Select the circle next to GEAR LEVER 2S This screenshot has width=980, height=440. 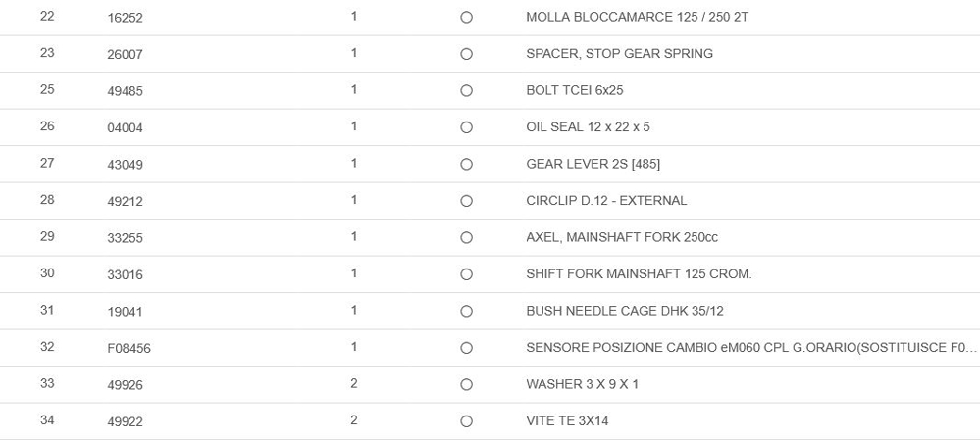(x=466, y=164)
